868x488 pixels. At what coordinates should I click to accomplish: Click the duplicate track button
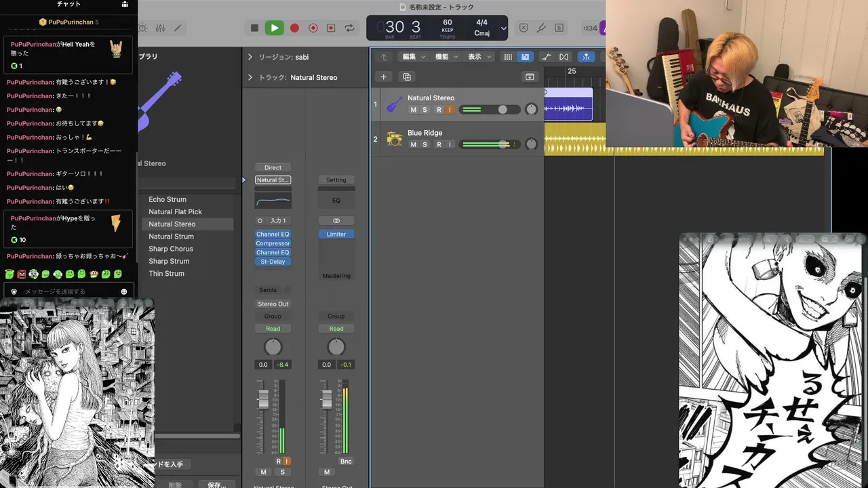tap(406, 77)
